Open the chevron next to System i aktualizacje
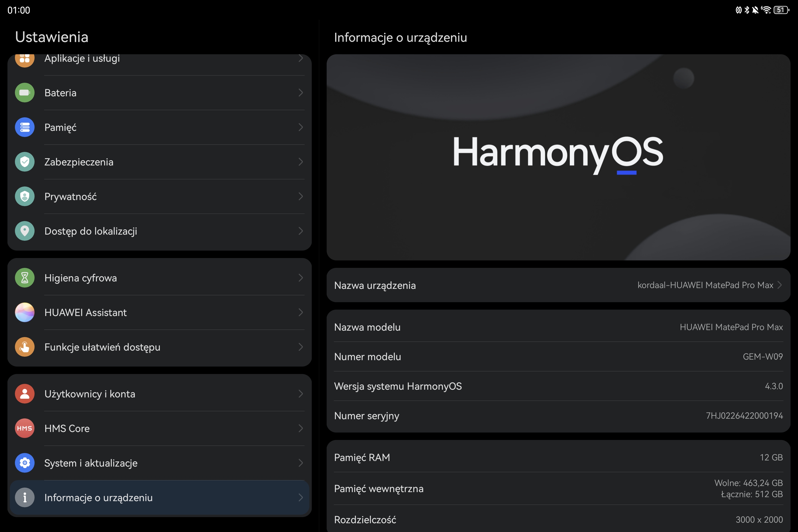Screen dimensions: 798x532 (301, 463)
